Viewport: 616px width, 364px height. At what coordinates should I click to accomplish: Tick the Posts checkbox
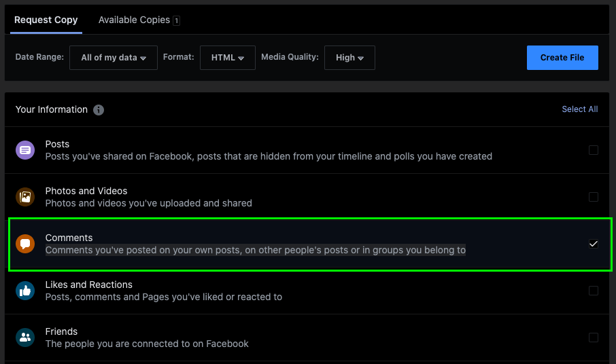593,150
